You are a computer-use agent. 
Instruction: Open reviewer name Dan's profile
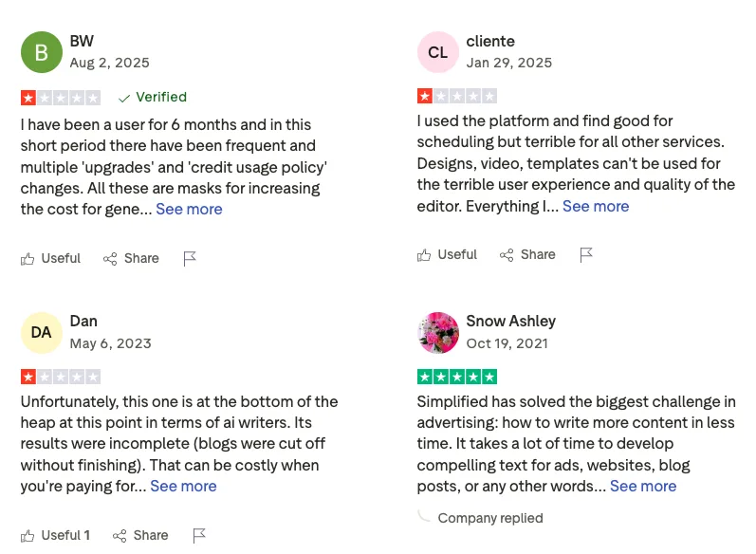(83, 321)
